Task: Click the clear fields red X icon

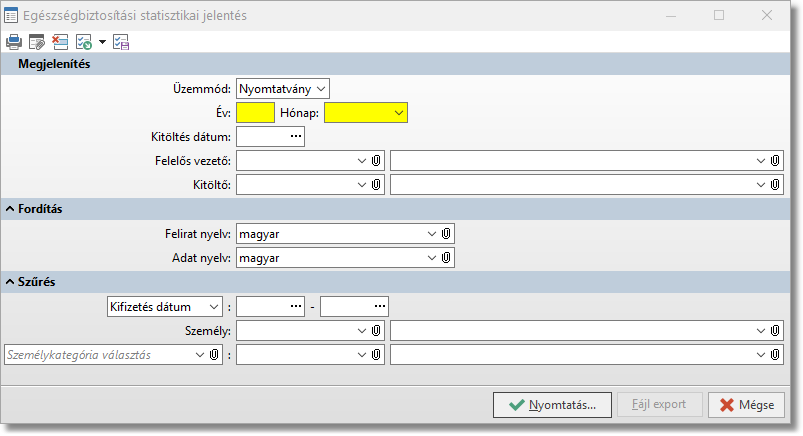Action: pos(60,42)
